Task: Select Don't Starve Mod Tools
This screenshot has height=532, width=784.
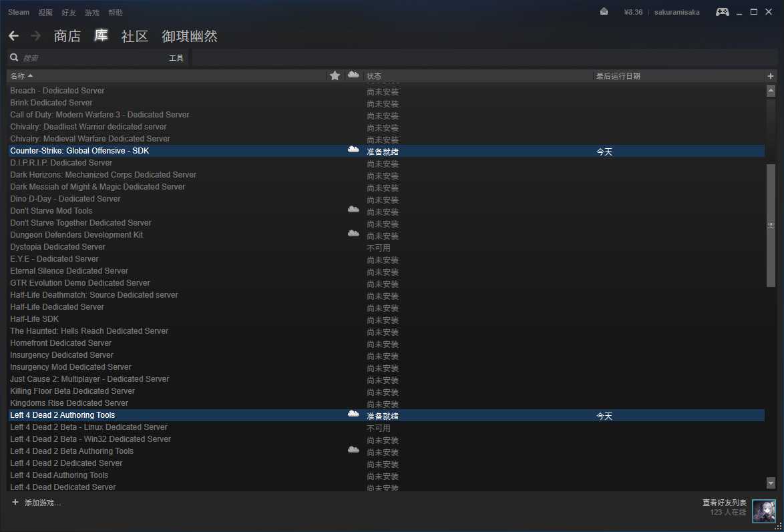Action: click(386, 210)
